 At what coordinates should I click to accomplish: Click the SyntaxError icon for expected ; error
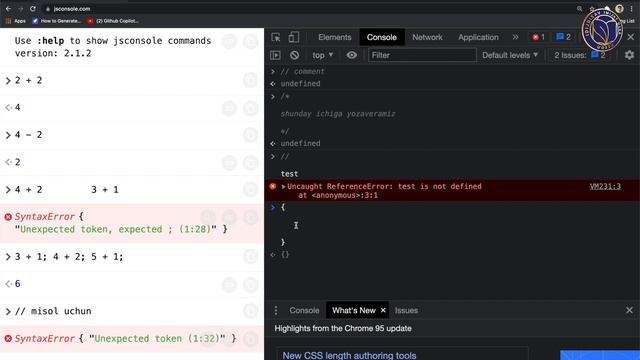pos(8,217)
